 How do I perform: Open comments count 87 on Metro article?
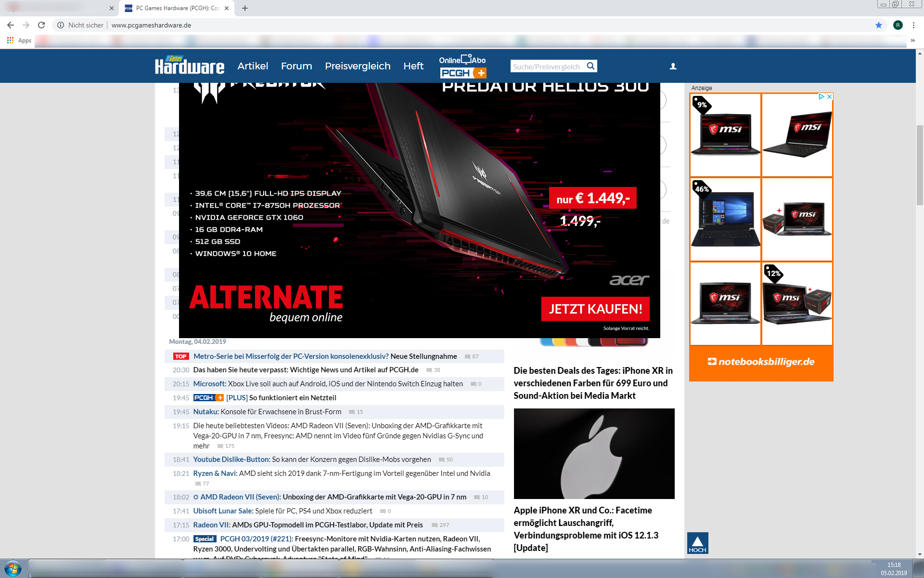[472, 356]
